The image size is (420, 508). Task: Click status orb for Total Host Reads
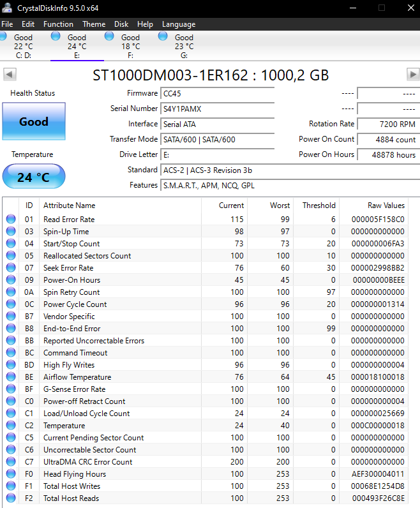[11, 498]
